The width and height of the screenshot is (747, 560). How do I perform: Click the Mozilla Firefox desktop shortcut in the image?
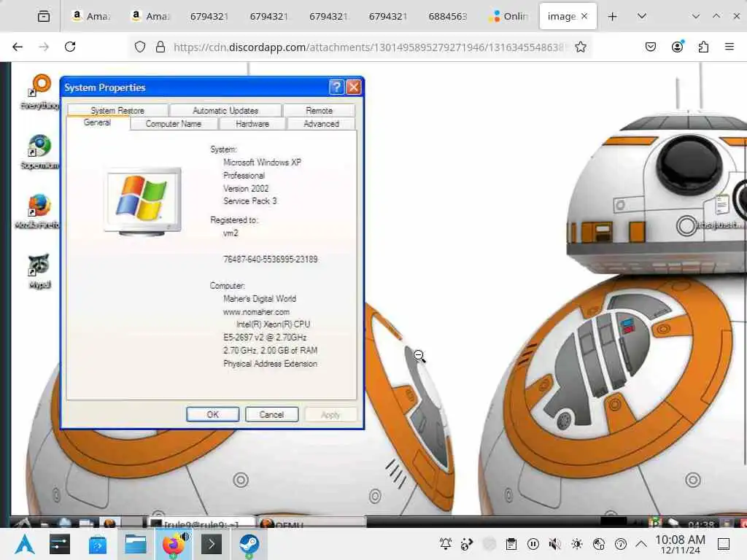click(x=38, y=211)
